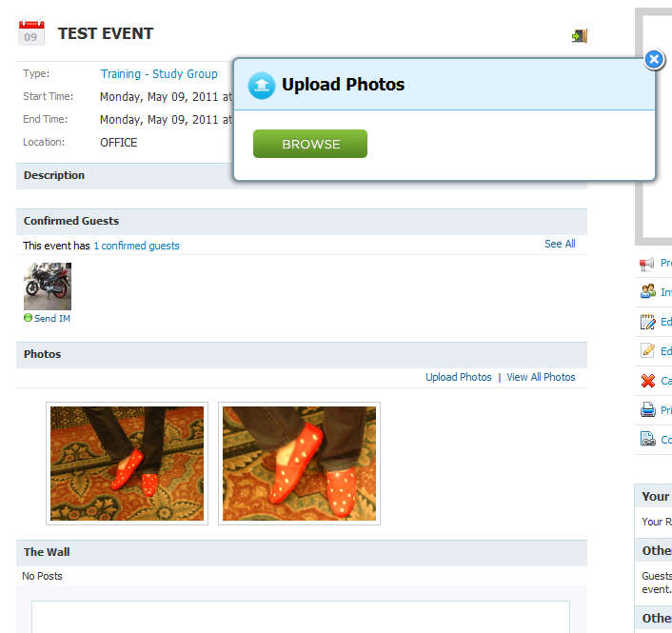The image size is (672, 633).
Task: Click the printer icon in sidebar
Action: click(648, 409)
